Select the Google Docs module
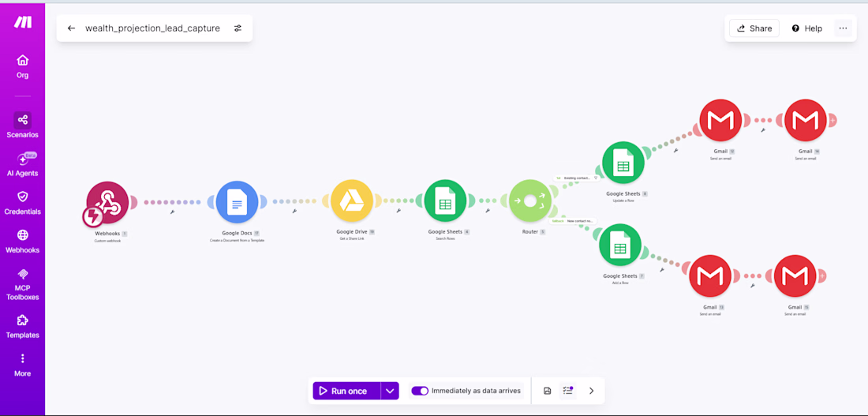 click(237, 203)
